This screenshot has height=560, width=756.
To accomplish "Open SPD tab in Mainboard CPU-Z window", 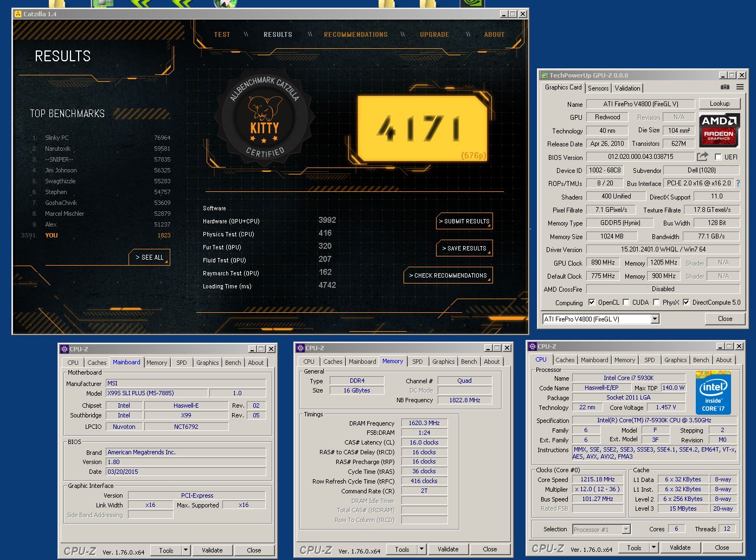I will tap(182, 363).
